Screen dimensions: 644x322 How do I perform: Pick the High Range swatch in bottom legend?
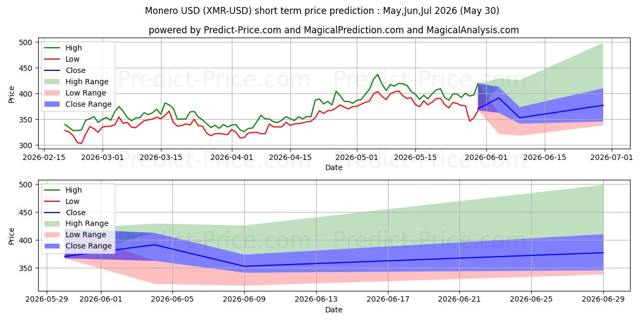pyautogui.click(x=52, y=224)
